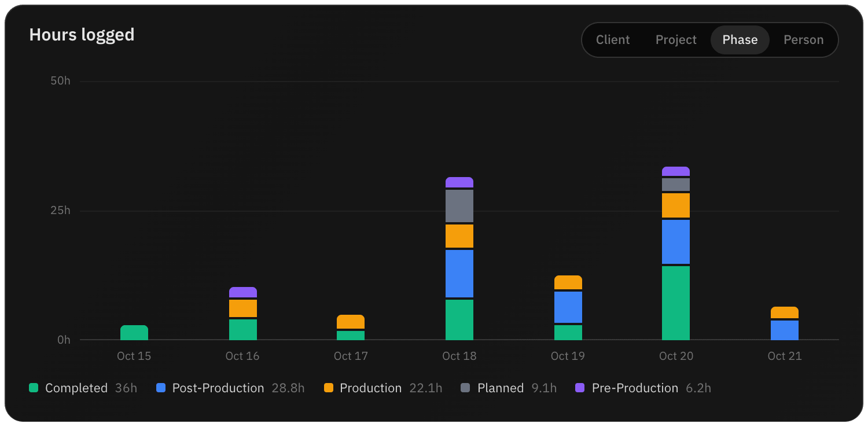Select the purple segment of the Oct 20 bar
This screenshot has width=868, height=427.
[x=676, y=171]
